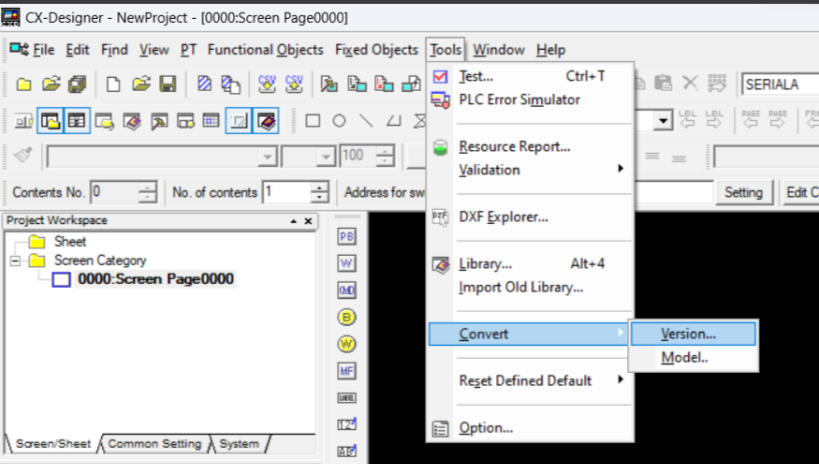Screen dimensions: 819x464
Task: Open the File menu
Action: [x=43, y=50]
